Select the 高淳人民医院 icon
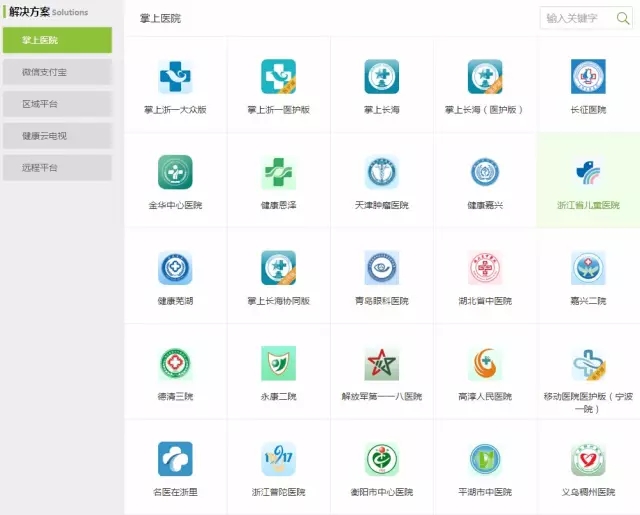The width and height of the screenshot is (640, 515). [485, 363]
